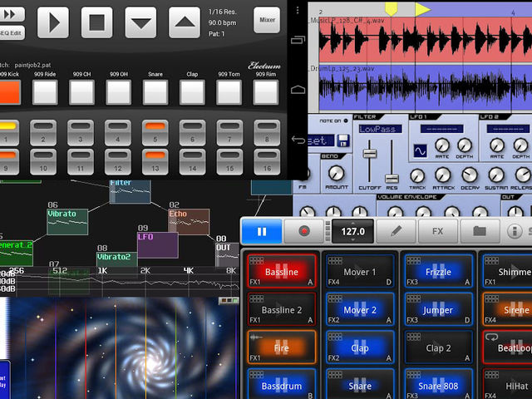
Task: Trigger the 909 Rim pad
Action: click(x=266, y=92)
